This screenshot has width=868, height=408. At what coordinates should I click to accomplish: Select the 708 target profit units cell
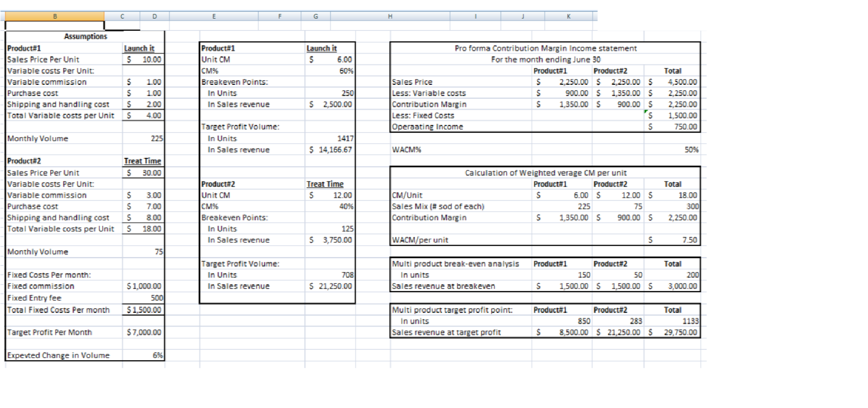click(330, 275)
